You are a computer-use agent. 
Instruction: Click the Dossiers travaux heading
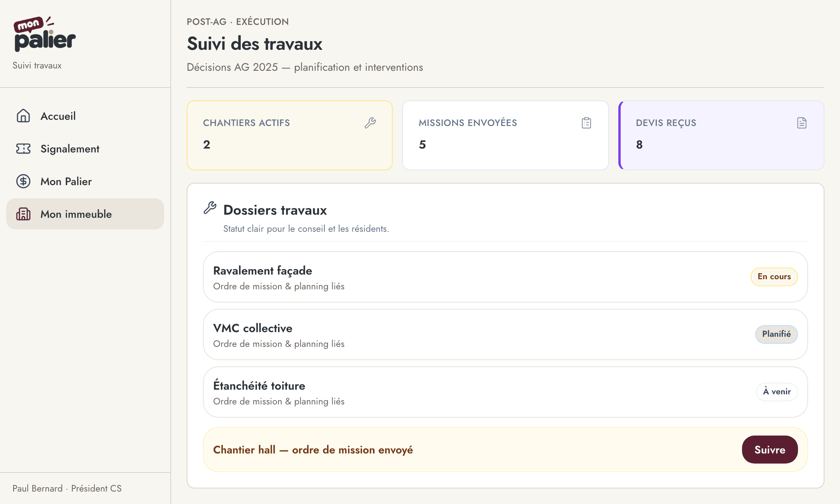coord(275,210)
